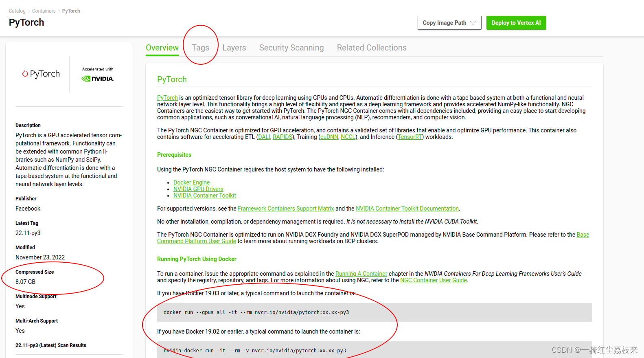
Task: Click the Multi-Arch Support label
Action: click(x=37, y=321)
